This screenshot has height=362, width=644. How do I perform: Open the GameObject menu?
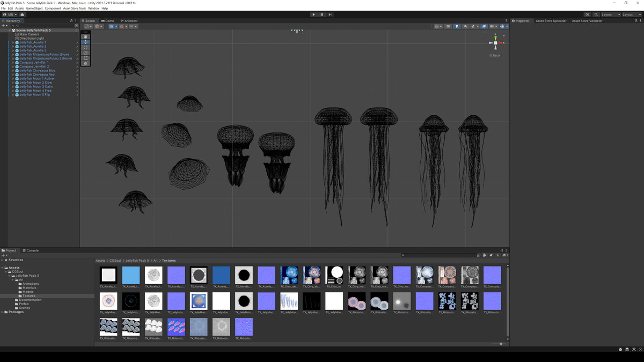click(34, 8)
